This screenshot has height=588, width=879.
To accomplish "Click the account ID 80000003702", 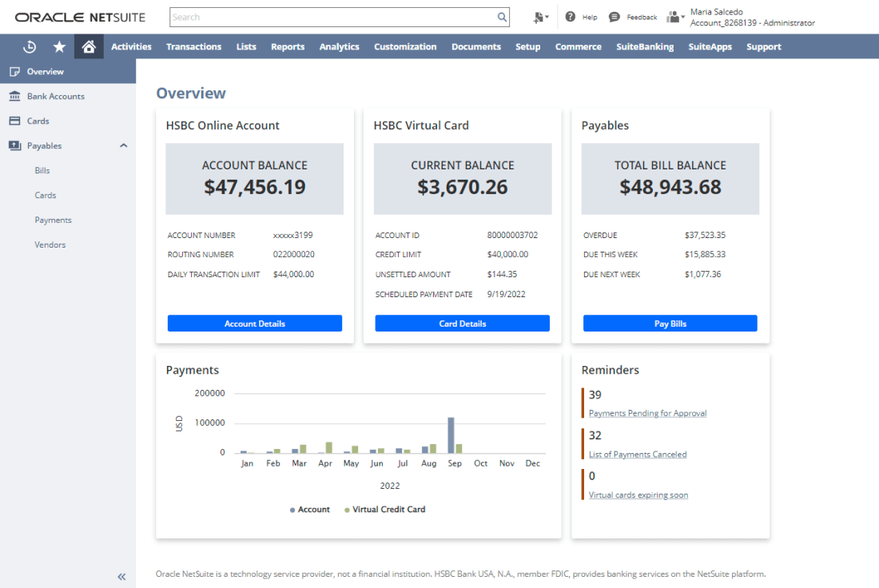I will tap(512, 236).
